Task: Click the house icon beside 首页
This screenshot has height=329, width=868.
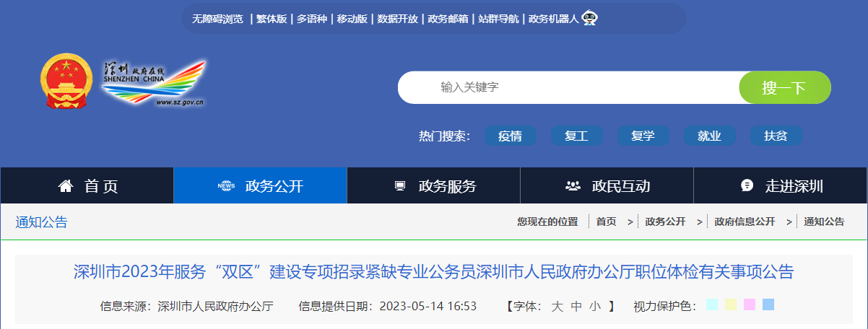Action: pos(66,186)
